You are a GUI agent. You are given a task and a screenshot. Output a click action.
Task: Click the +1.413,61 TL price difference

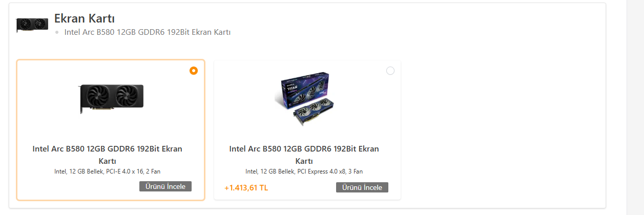(246, 187)
